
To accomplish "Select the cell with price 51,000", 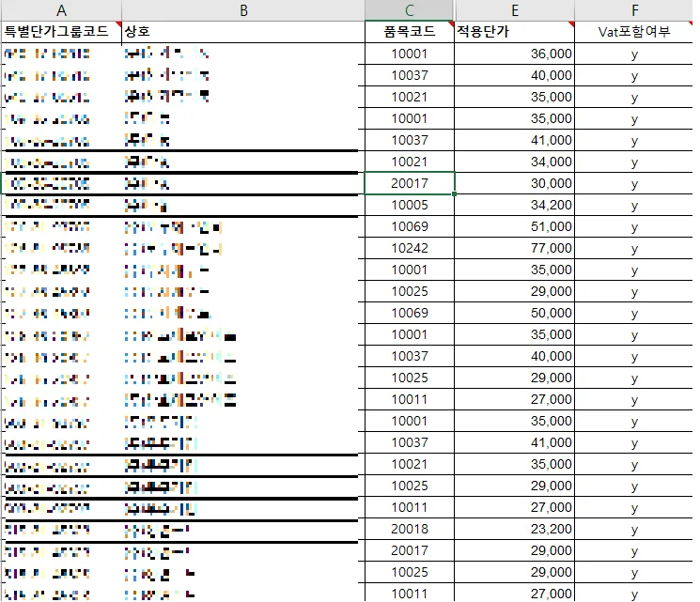I will tap(514, 226).
